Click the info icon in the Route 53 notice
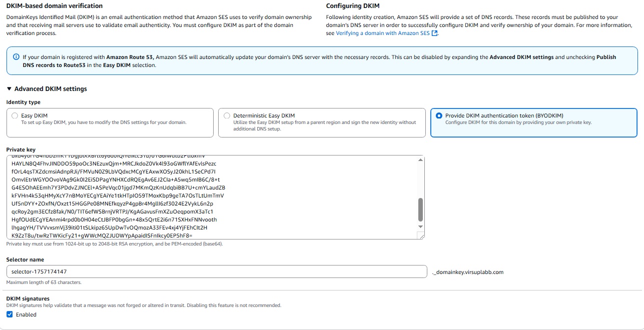Image resolution: width=644 pixels, height=330 pixels. (x=16, y=57)
